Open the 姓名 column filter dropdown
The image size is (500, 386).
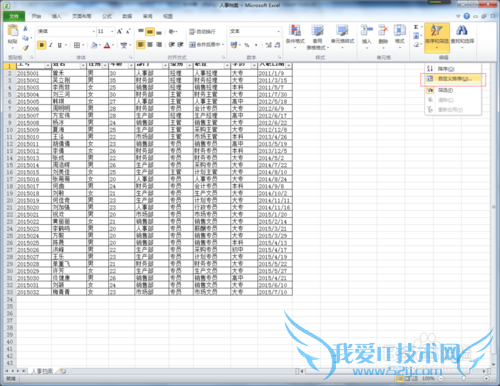coord(83,65)
